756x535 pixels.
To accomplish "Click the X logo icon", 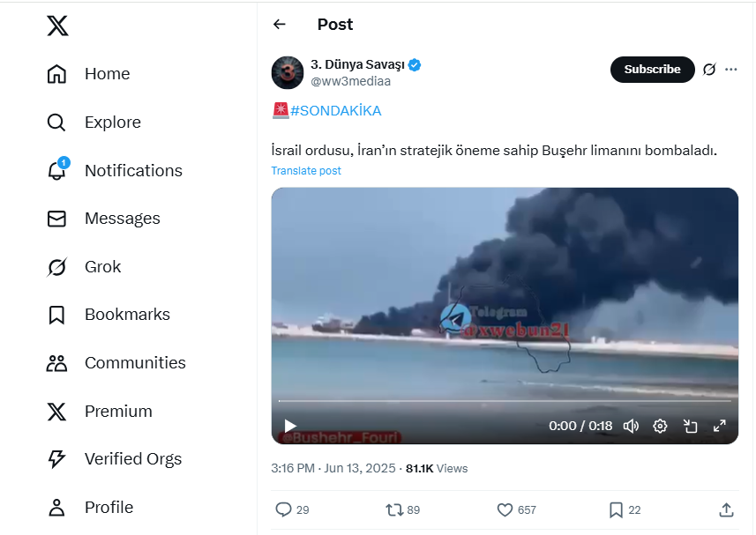I will click(57, 26).
